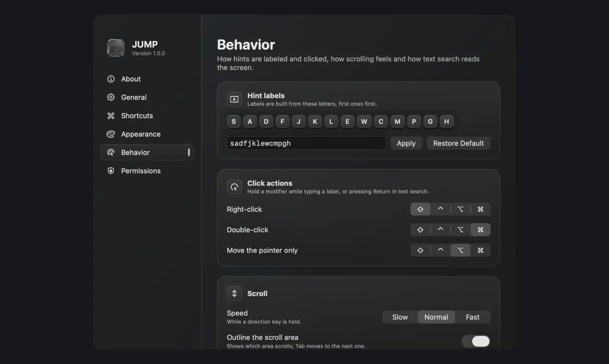Select the Behavior sidebar item
The image size is (609, 364).
(x=147, y=152)
